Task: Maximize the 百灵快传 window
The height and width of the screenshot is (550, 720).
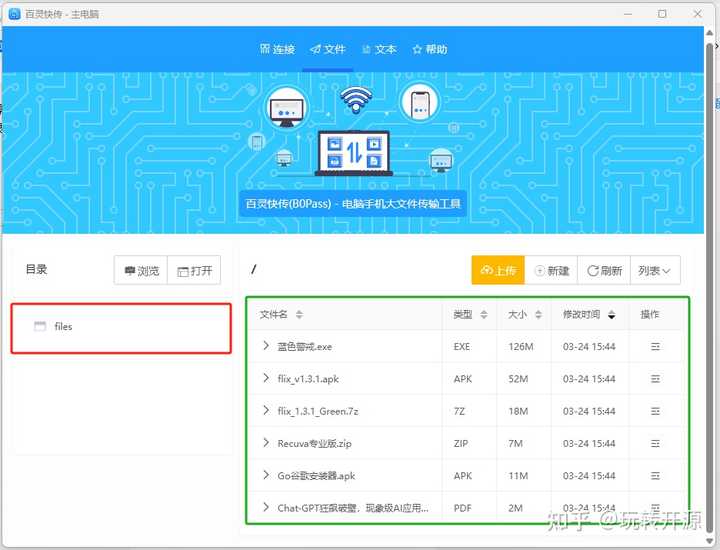Action: (x=662, y=14)
